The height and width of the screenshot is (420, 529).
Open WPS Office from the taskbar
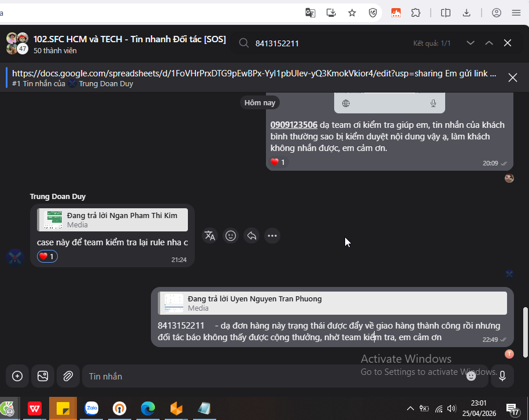(35, 408)
